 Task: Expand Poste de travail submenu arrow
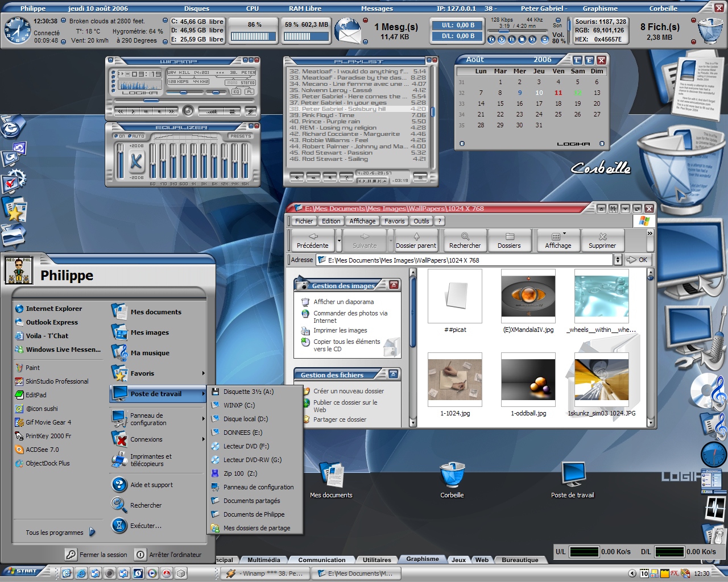(x=203, y=394)
